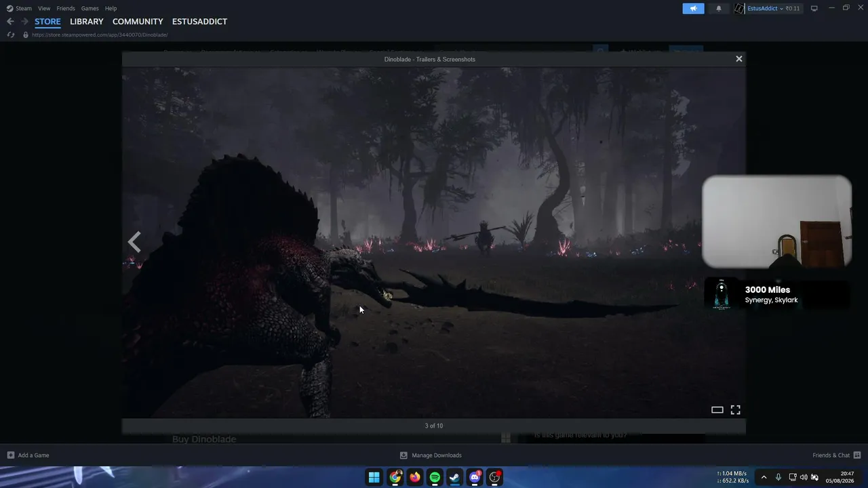The width and height of the screenshot is (868, 488).
Task: Open the volume control in system tray
Action: [804, 477]
